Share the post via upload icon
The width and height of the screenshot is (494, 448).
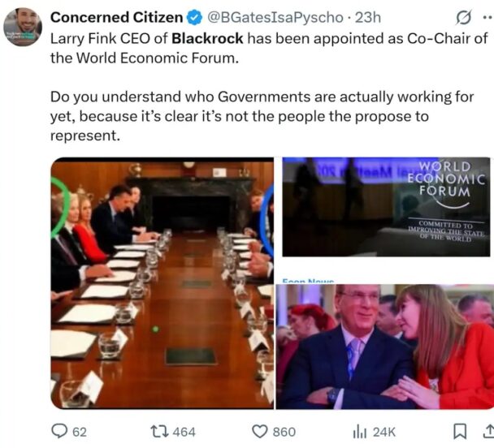489,431
